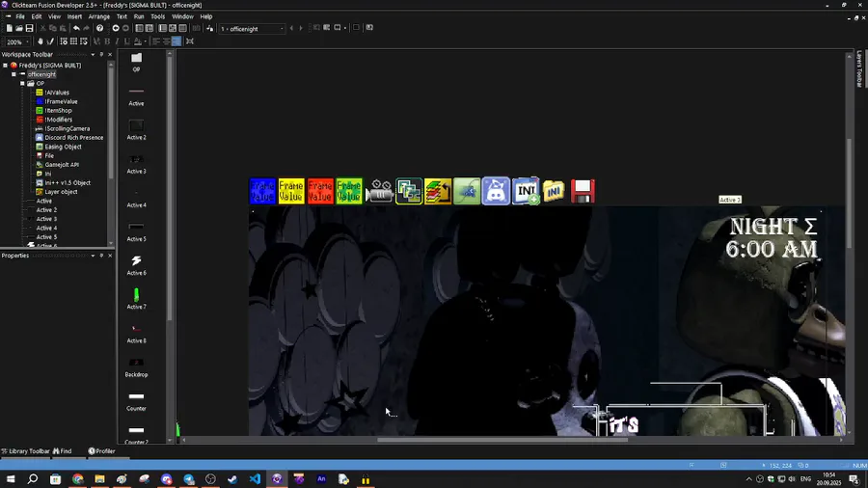Screen dimensions: 868x488
Task: Open the Run menu
Action: [x=139, y=16]
